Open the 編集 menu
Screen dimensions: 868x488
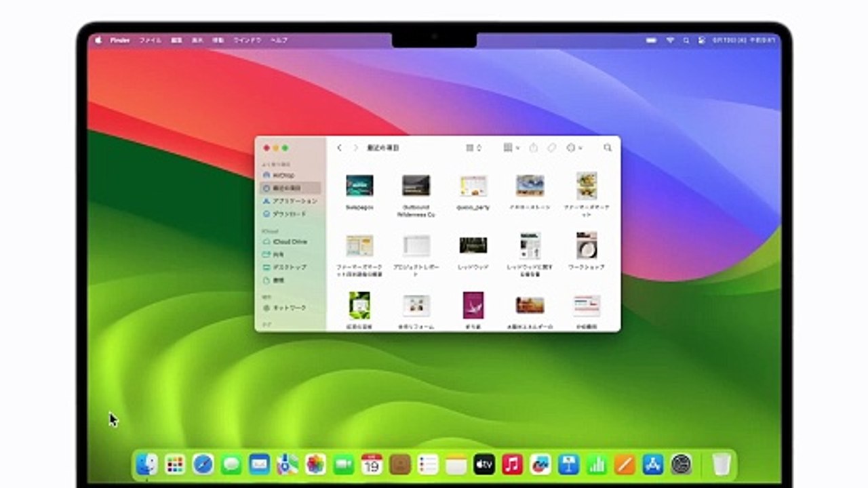pyautogui.click(x=176, y=40)
